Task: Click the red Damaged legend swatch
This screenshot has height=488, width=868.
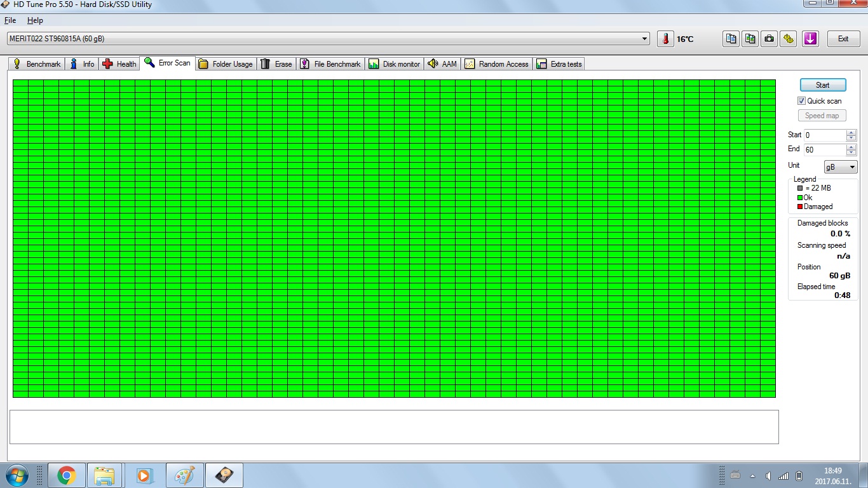Action: click(x=800, y=207)
